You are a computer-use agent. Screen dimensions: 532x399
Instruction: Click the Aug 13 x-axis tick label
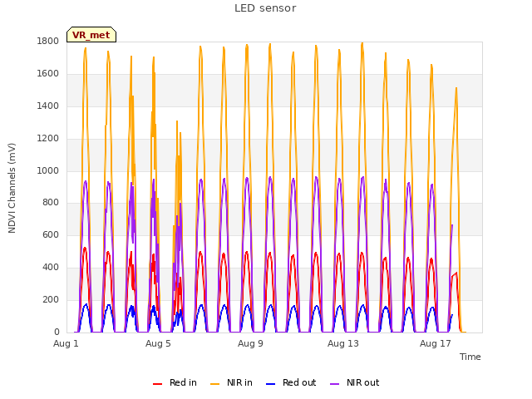click(x=342, y=343)
